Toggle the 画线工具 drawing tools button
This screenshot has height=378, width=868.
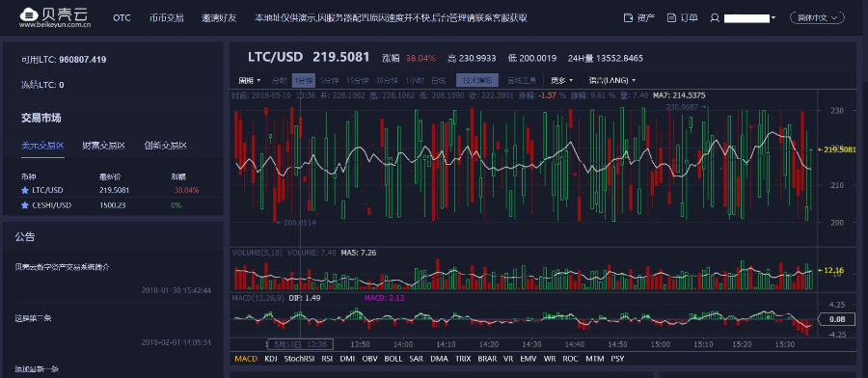point(522,80)
